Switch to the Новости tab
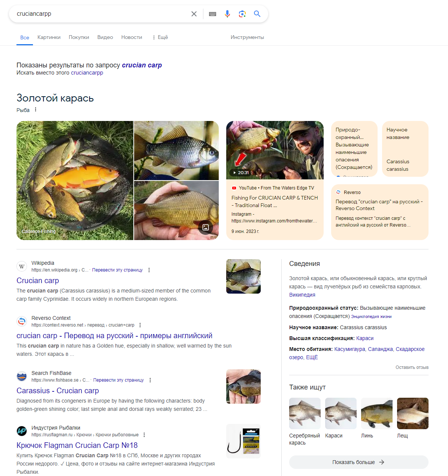This screenshot has width=448, height=476. click(131, 37)
